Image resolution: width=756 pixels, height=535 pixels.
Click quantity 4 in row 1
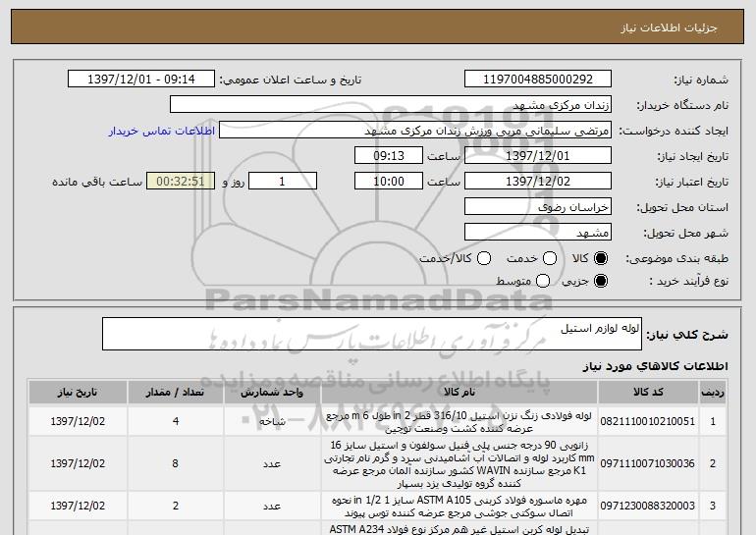pyautogui.click(x=176, y=421)
